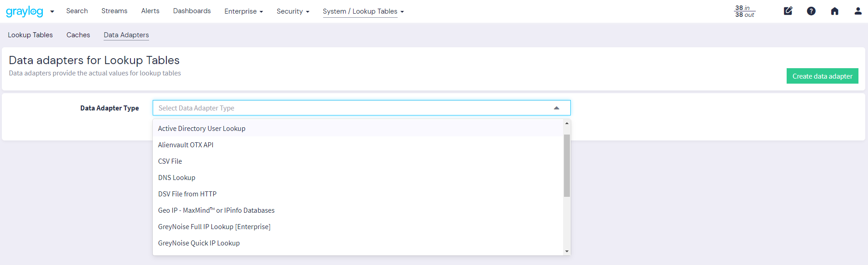Open the Security dropdown menu
Image resolution: width=868 pixels, height=265 pixels.
293,11
